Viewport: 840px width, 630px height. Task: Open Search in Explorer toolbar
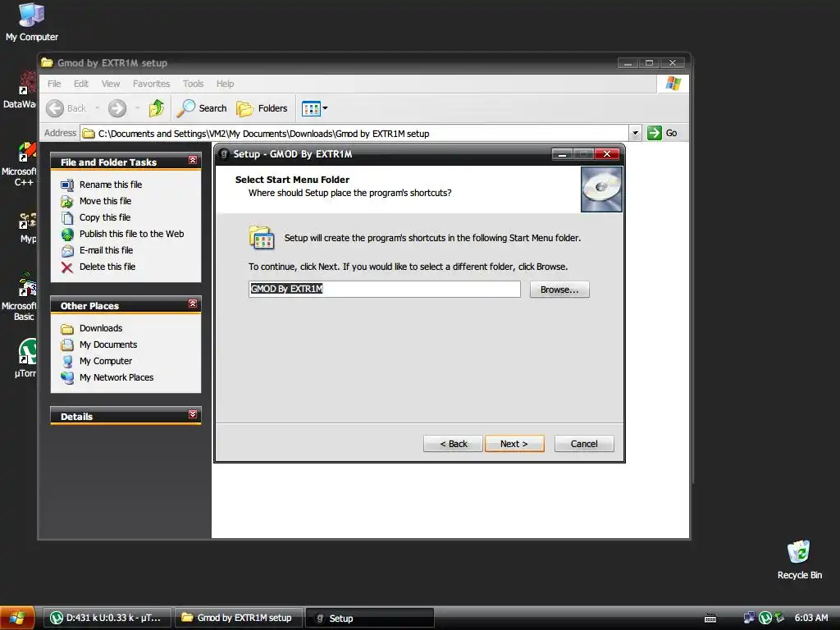pos(202,108)
